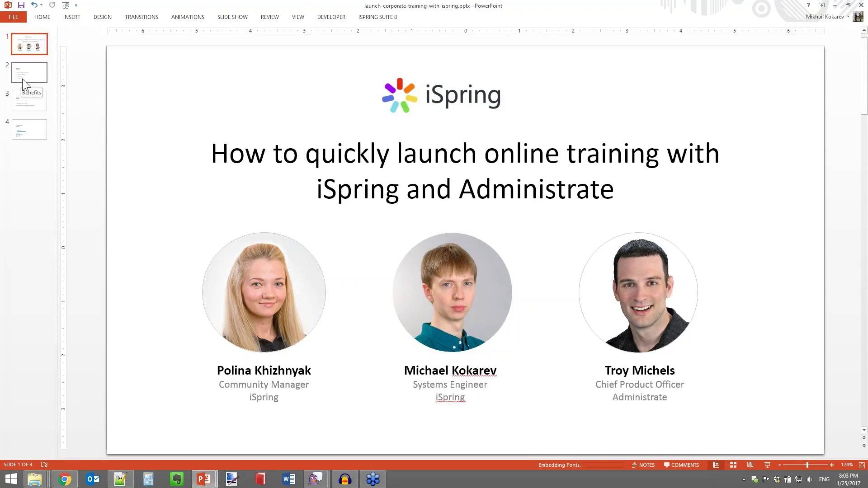Image resolution: width=868 pixels, height=488 pixels.
Task: Zoom out with the minus button
Action: [780, 465]
